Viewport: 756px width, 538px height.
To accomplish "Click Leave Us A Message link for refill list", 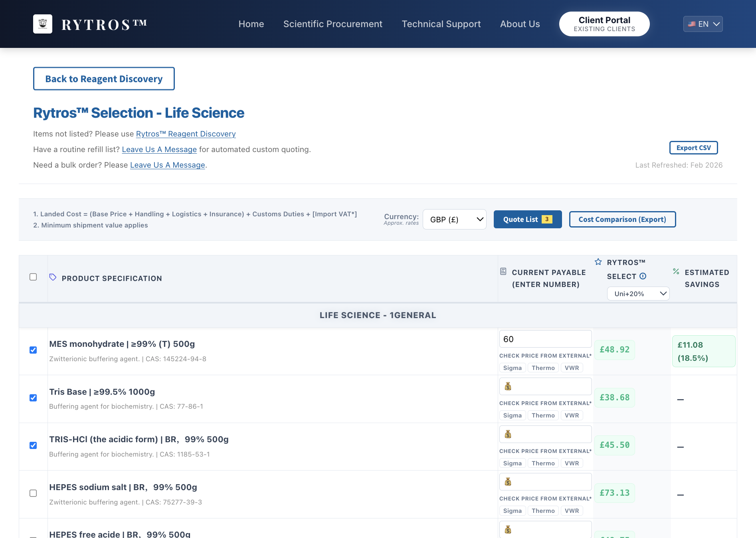I will coord(159,149).
